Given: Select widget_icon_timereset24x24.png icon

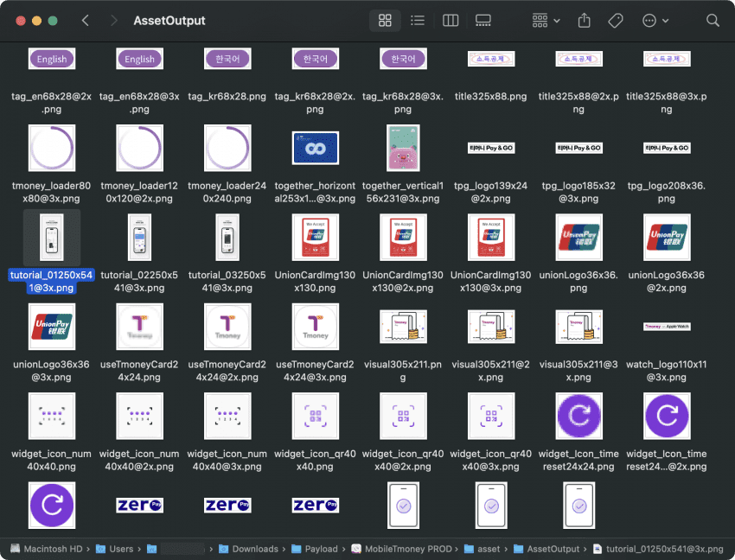Looking at the screenshot, I should click(x=578, y=417).
